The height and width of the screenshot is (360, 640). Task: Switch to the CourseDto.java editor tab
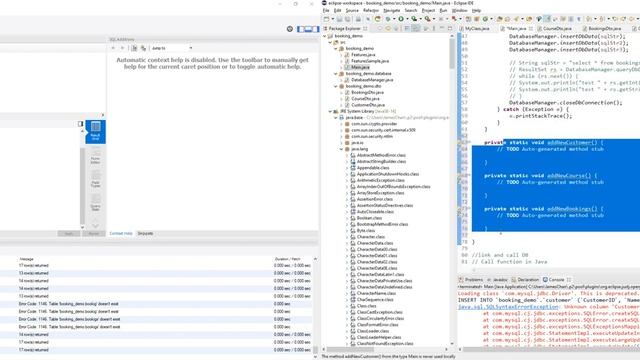click(554, 29)
